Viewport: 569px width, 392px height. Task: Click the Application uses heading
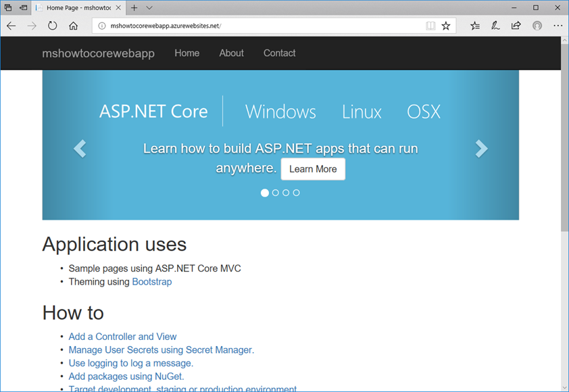click(114, 244)
